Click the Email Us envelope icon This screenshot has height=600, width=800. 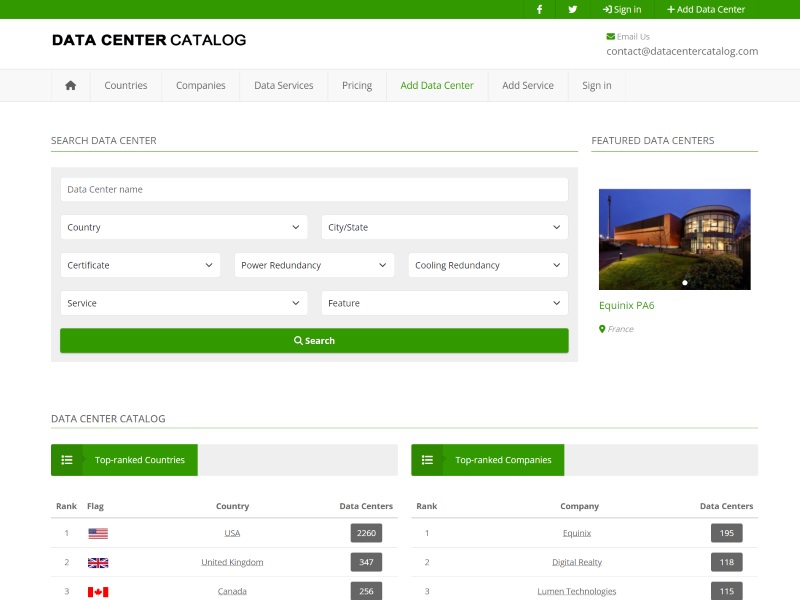click(x=608, y=36)
